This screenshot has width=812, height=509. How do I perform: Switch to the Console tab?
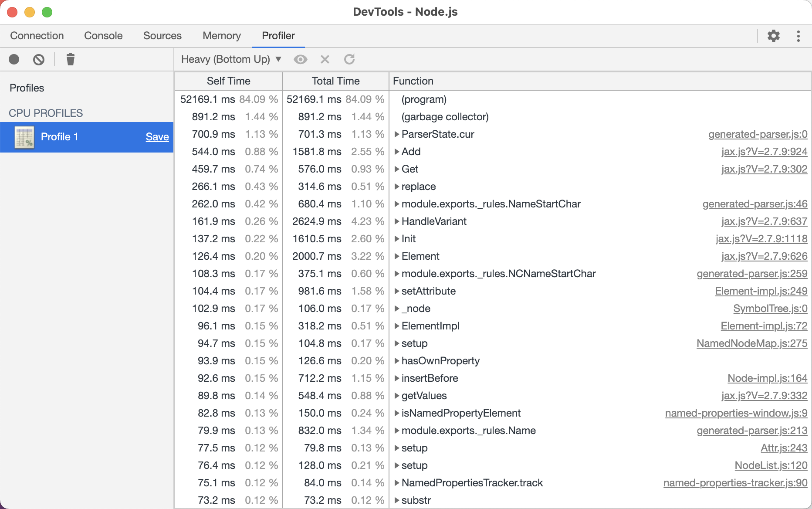click(103, 36)
